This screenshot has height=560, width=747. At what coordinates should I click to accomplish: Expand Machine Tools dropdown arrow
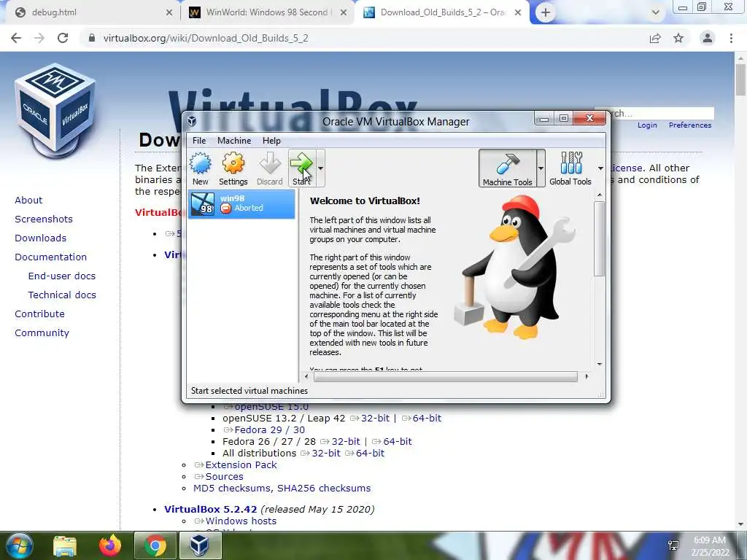click(x=541, y=168)
